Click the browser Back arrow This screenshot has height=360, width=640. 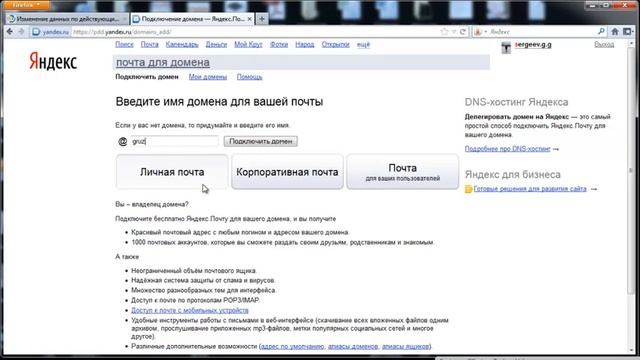(x=10, y=31)
